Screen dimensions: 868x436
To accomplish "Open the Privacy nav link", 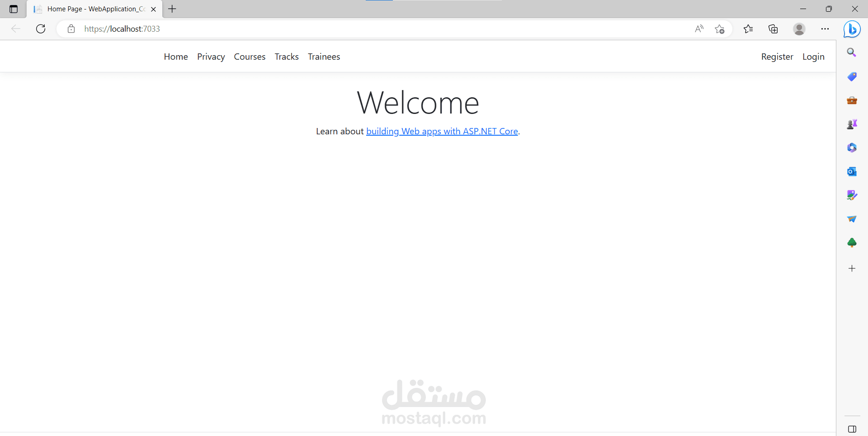I will pos(211,57).
